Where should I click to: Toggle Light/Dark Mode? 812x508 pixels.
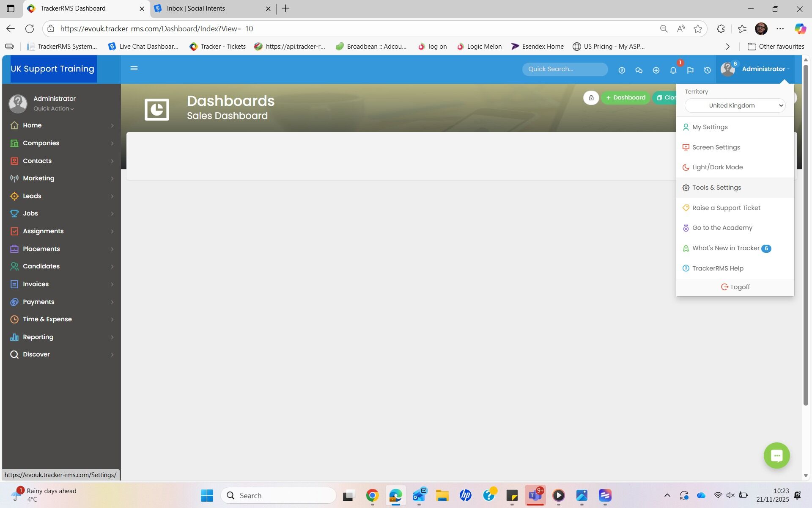pyautogui.click(x=717, y=167)
